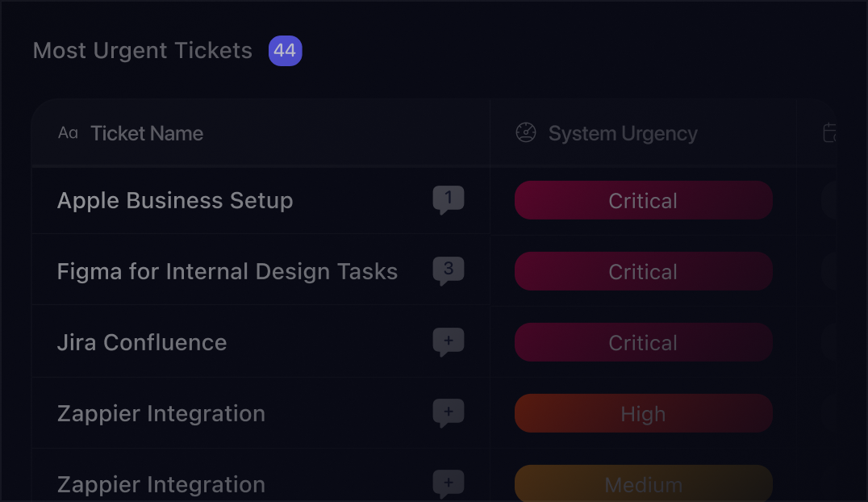Select Critical tag for Apple Business Setup
868x502 pixels.
[643, 200]
